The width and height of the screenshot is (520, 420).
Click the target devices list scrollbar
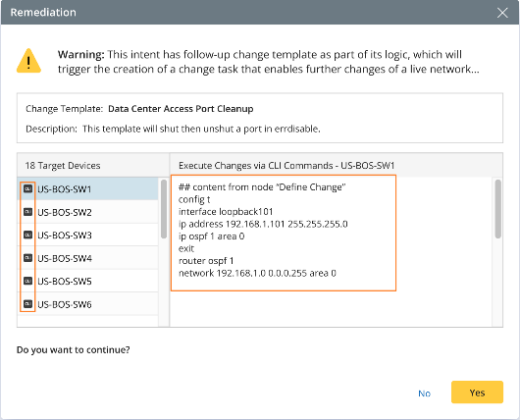164,209
